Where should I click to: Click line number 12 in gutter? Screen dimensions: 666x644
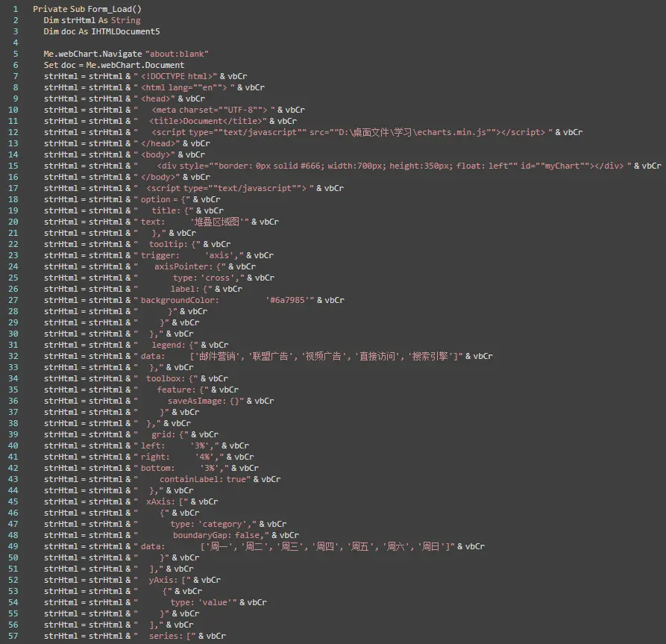click(13, 132)
